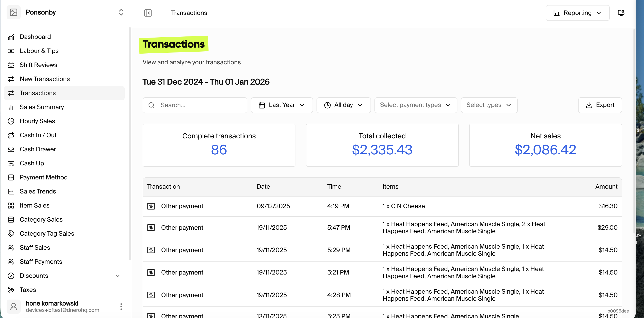Click the Date column header
This screenshot has height=318, width=644.
(x=263, y=187)
